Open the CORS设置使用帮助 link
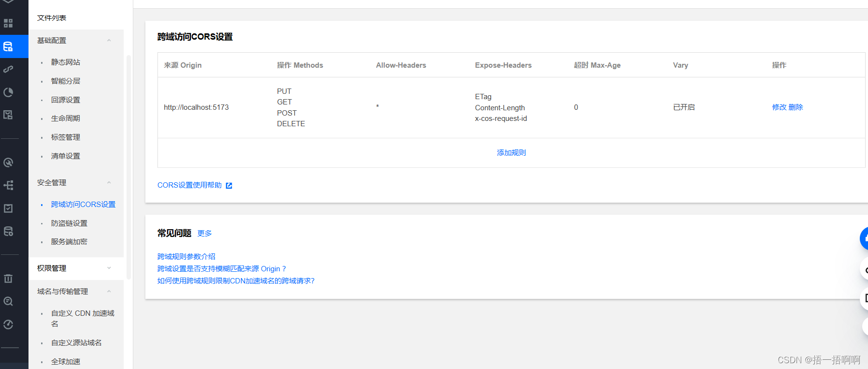Viewport: 868px width, 369px height. 189,185
